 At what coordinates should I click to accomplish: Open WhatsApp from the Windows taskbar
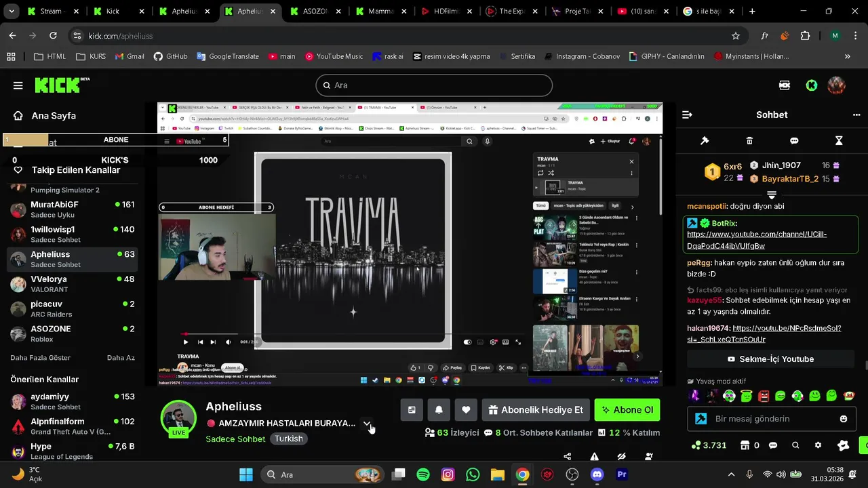[x=473, y=474]
